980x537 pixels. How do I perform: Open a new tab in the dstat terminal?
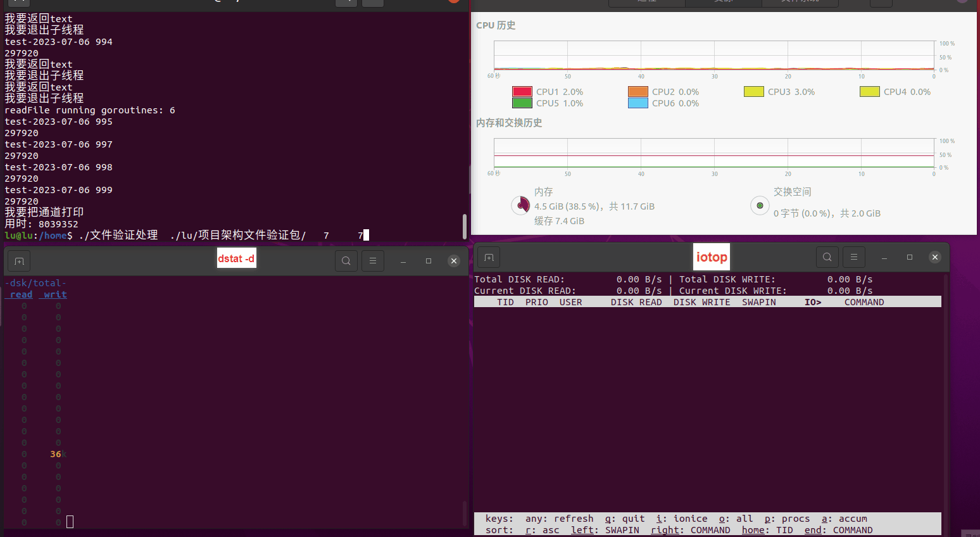19,261
